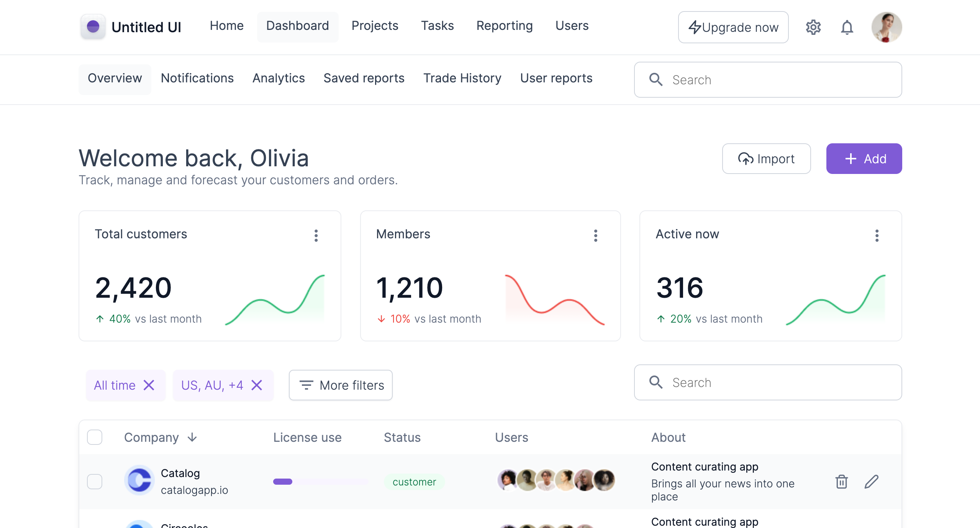Click the three-dot menu on Total customers card
The image size is (980, 528).
click(x=316, y=235)
